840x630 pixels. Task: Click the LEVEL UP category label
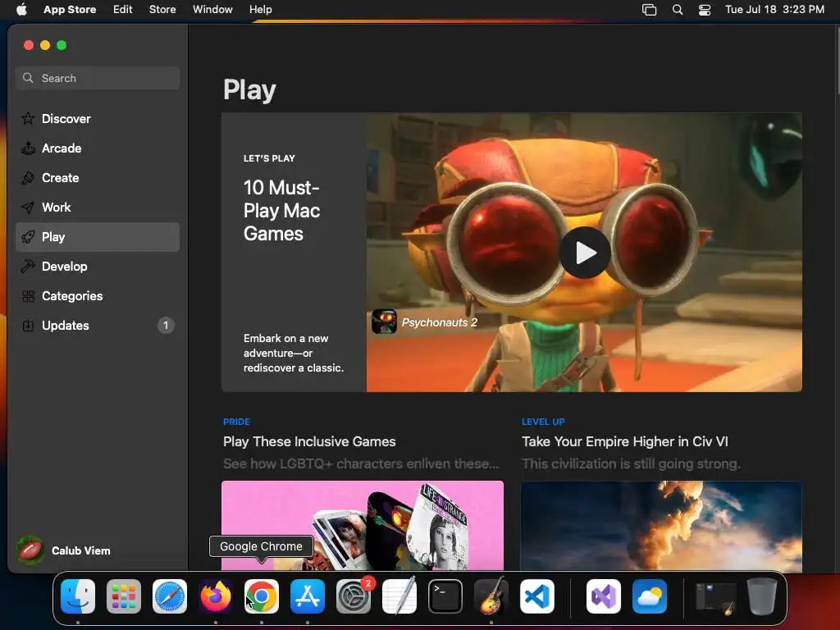coord(543,422)
